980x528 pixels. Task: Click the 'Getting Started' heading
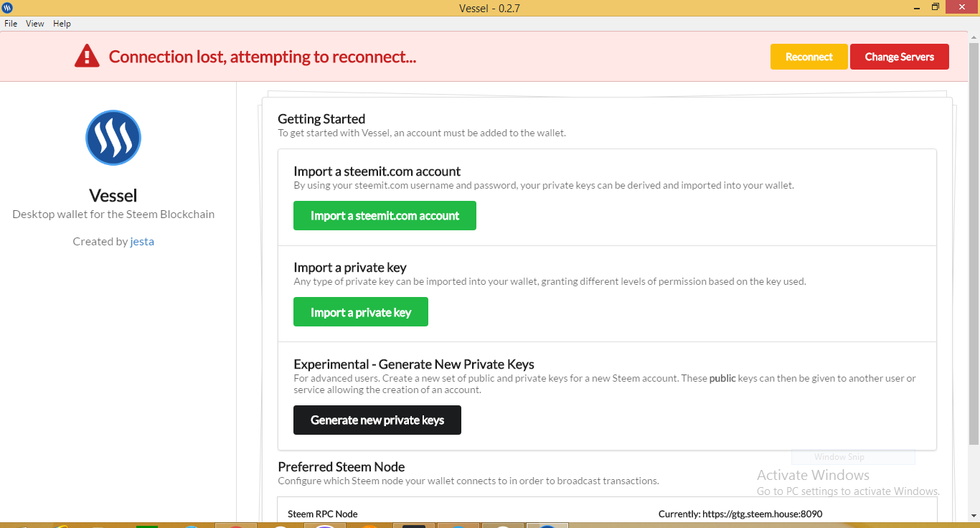point(321,119)
